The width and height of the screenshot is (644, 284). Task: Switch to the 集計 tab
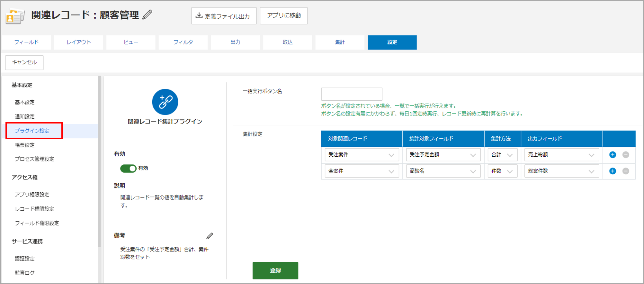tap(340, 42)
